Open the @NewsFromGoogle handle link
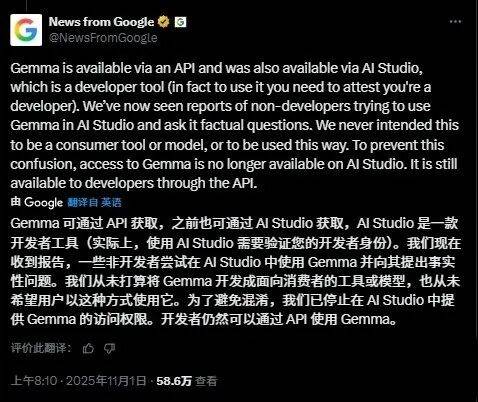The height and width of the screenshot is (402, 478). tap(103, 38)
